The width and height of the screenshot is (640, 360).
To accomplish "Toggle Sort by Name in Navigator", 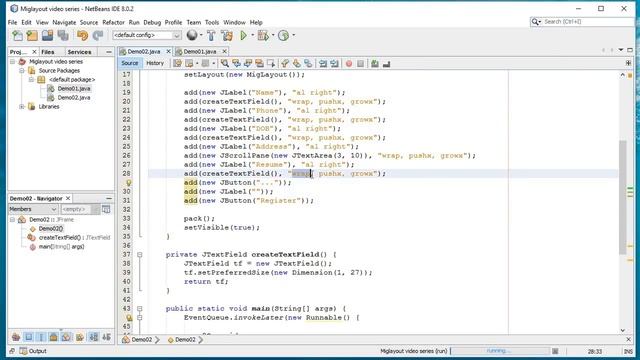I will [94, 337].
